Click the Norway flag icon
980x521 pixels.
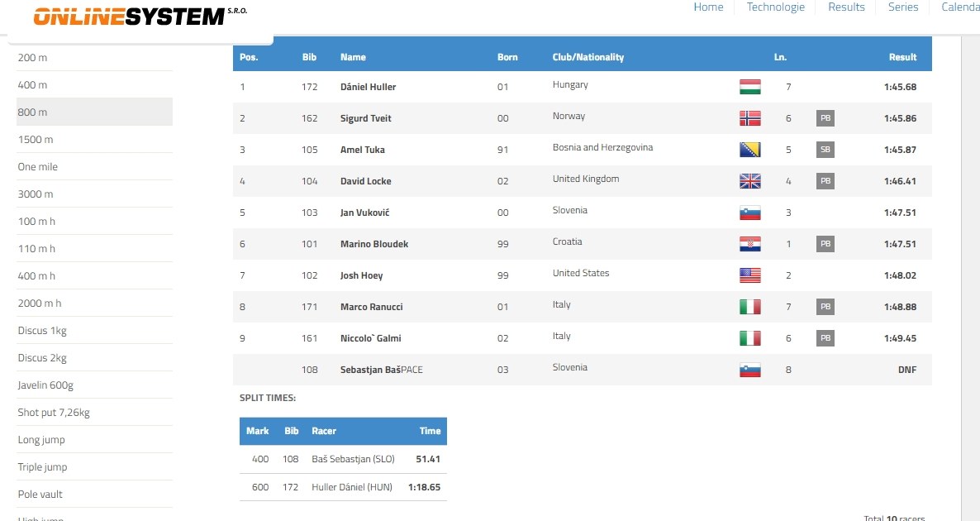[x=749, y=118]
